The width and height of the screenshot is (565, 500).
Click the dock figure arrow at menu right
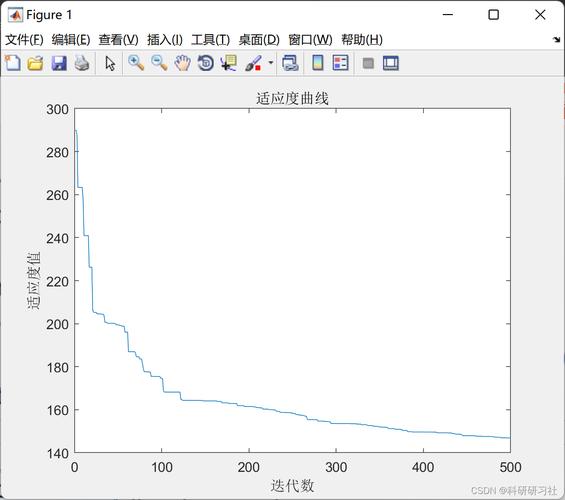click(557, 39)
